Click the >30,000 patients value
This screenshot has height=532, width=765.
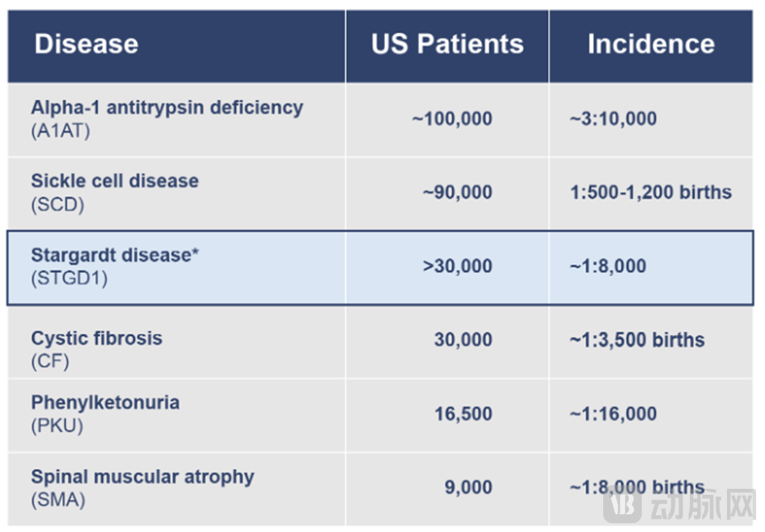click(457, 266)
